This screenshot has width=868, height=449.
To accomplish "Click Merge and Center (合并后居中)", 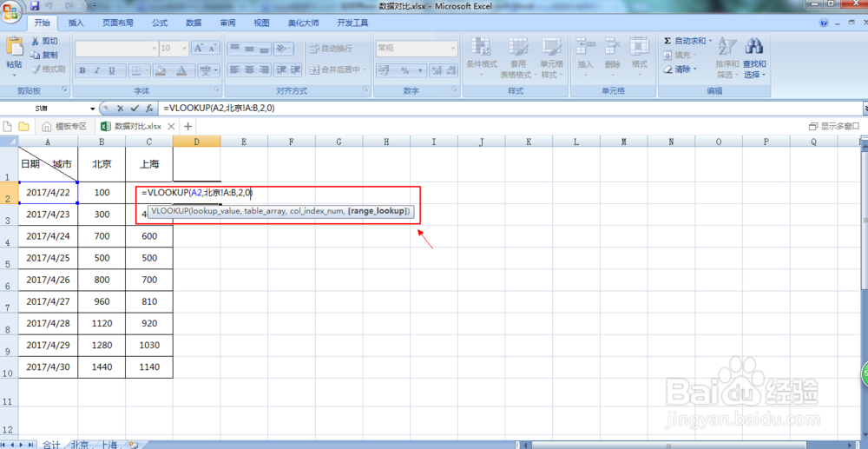I will [x=335, y=69].
